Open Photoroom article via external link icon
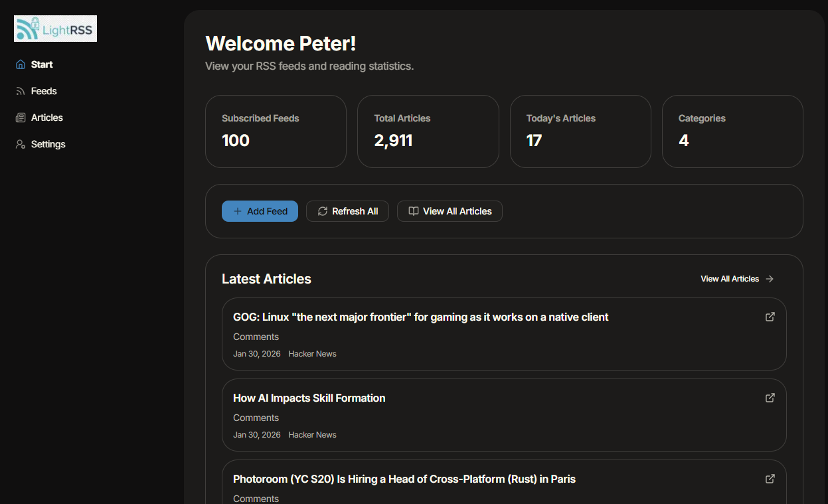This screenshot has width=828, height=504. 770,479
